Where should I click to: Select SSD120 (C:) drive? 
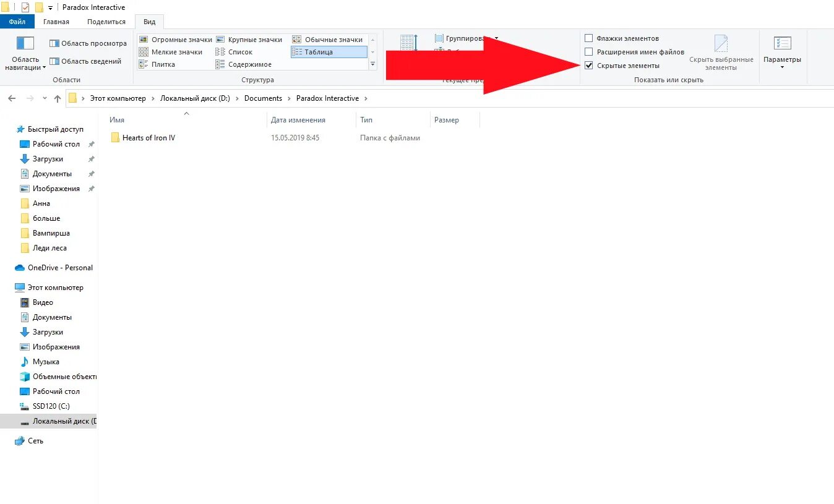coord(45,406)
